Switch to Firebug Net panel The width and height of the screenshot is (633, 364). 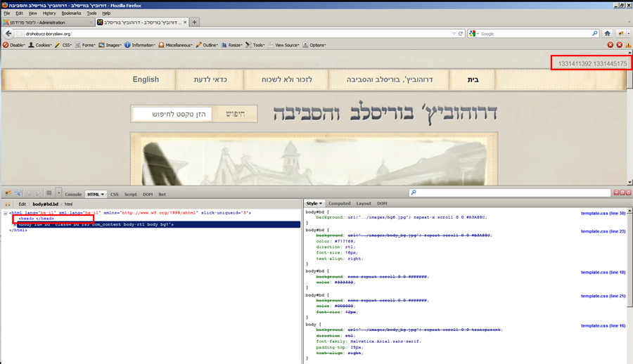(x=162, y=194)
